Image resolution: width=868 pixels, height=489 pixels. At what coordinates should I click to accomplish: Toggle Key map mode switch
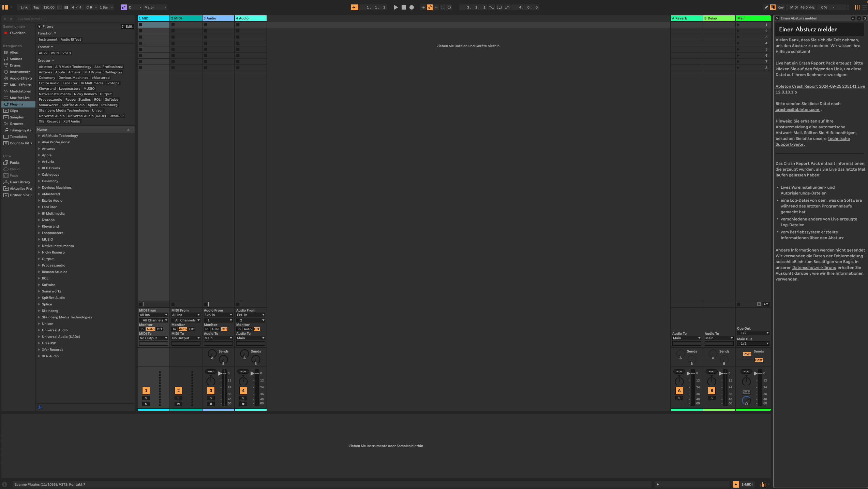pos(780,7)
